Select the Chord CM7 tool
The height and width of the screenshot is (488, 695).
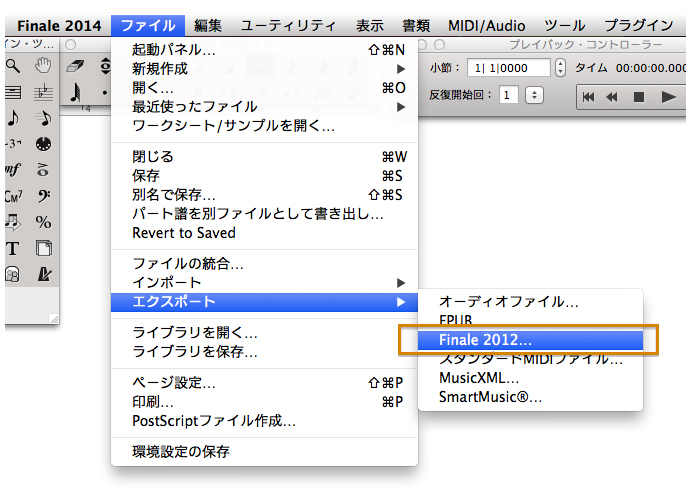click(13, 195)
